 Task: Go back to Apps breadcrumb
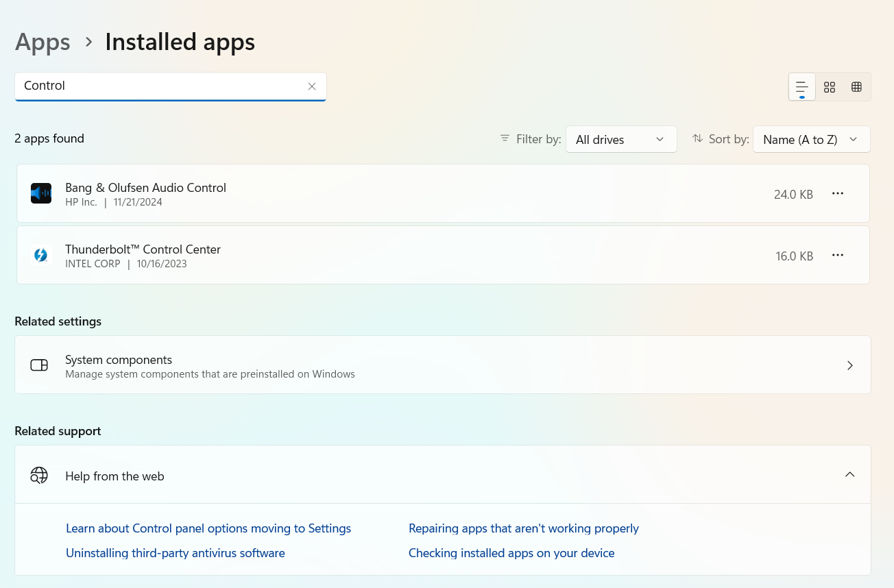[43, 42]
